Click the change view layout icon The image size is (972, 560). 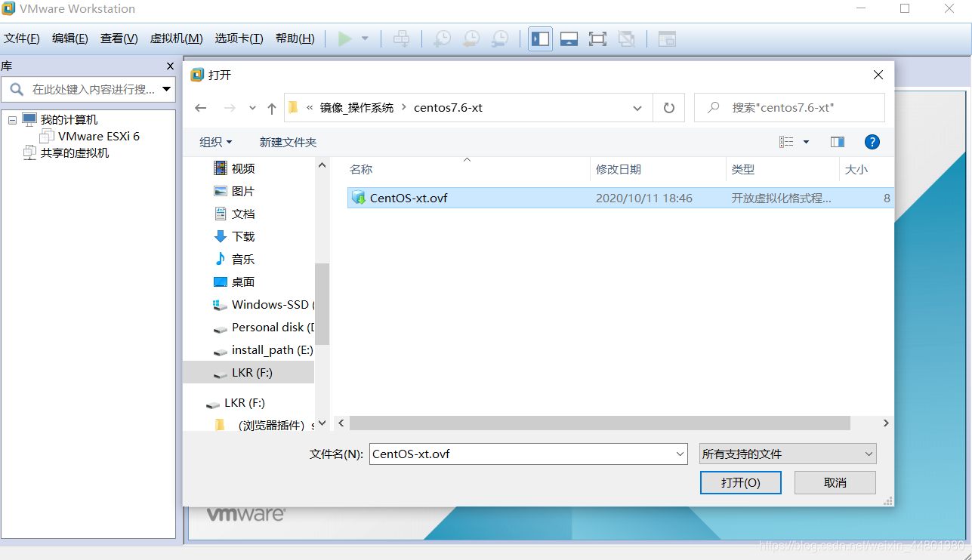coord(786,142)
